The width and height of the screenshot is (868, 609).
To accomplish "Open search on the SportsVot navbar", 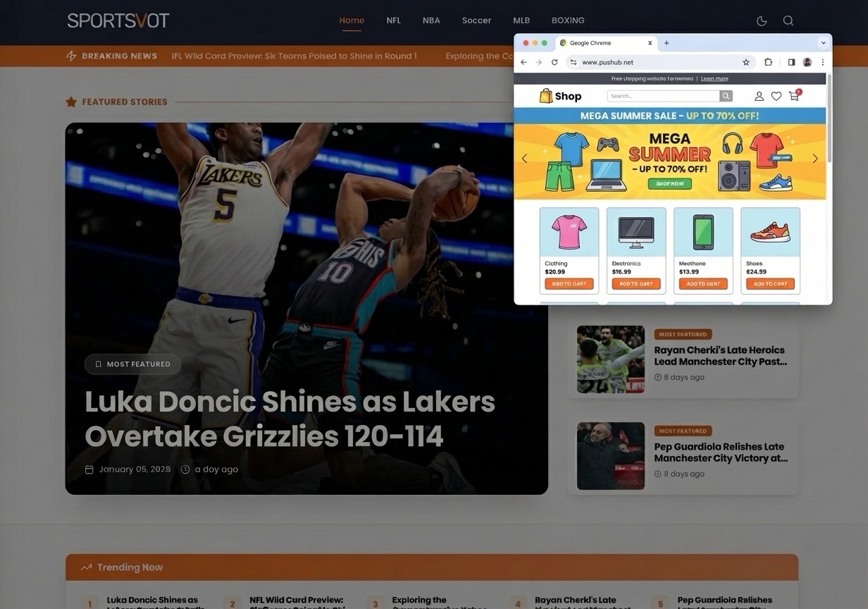I will pyautogui.click(x=788, y=21).
